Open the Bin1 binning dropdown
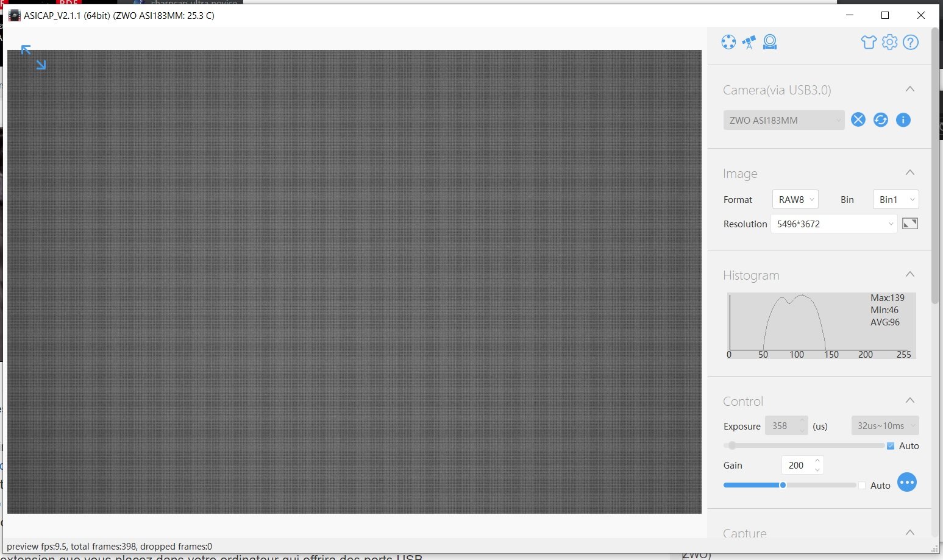 [x=895, y=199]
